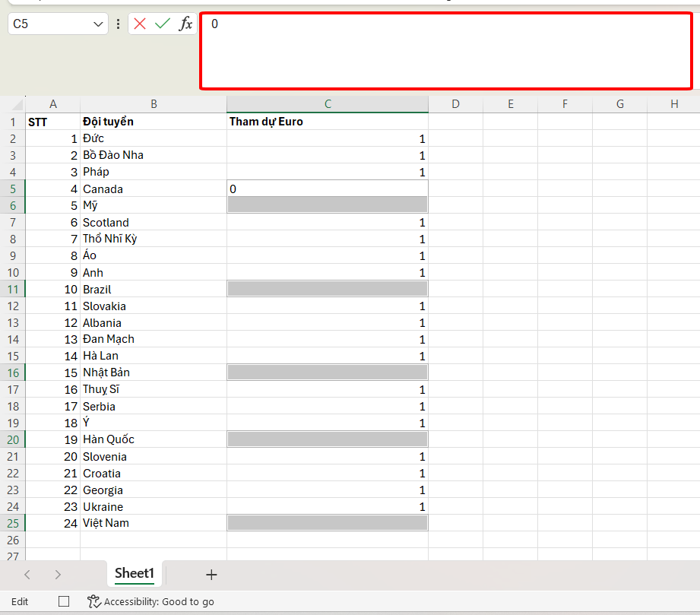The width and height of the screenshot is (700, 615).
Task: Open the Sheet1 tab
Action: point(135,573)
